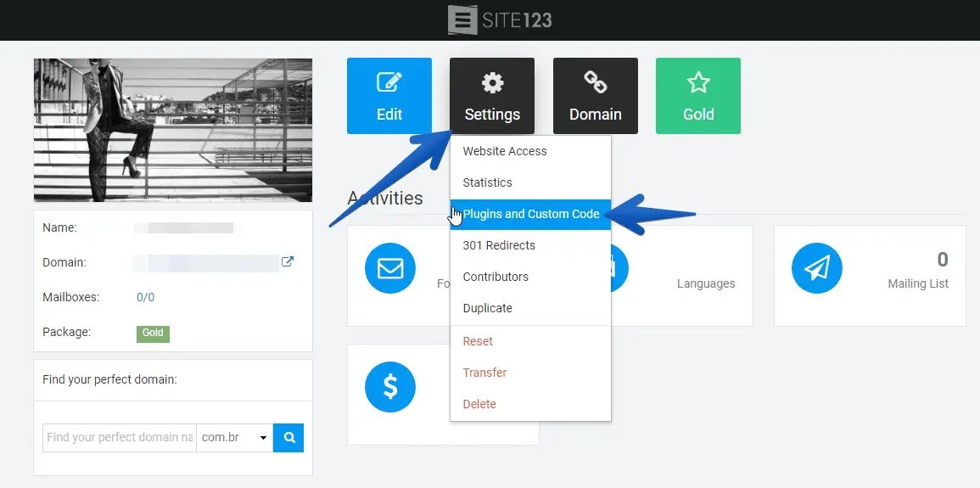Click the dollar sign activity icon
The height and width of the screenshot is (488, 980).
click(x=389, y=387)
